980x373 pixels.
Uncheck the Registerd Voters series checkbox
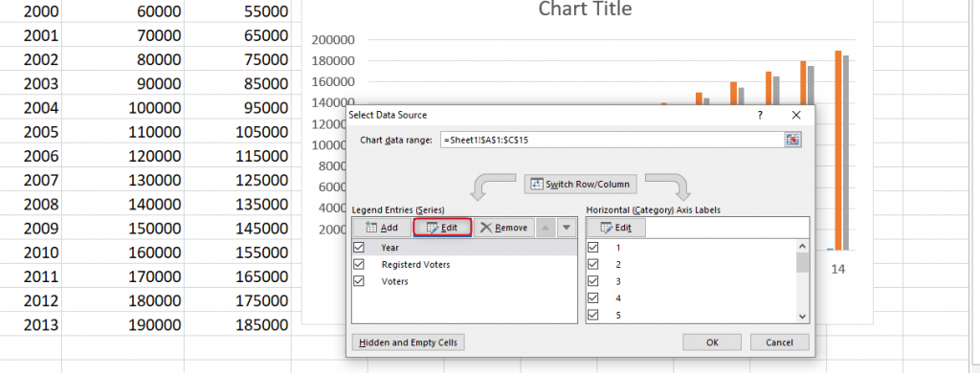click(359, 264)
